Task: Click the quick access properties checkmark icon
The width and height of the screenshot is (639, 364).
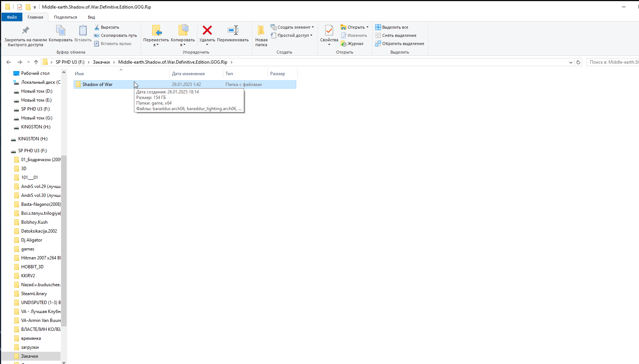Action: [x=20, y=7]
